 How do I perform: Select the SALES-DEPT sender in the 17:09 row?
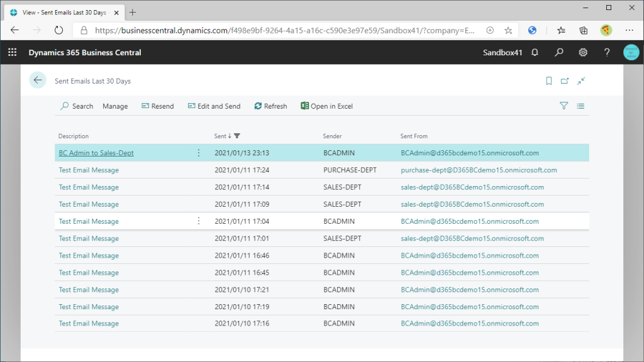pos(342,204)
